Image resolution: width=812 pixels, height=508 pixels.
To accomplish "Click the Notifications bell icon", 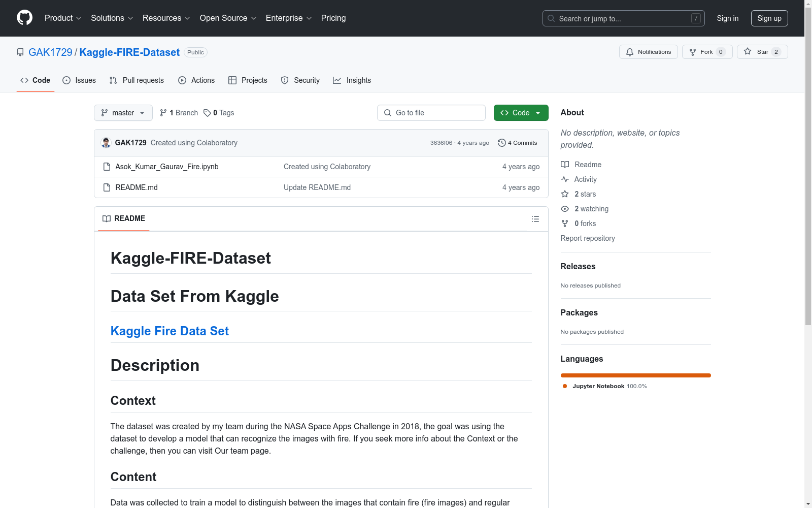I will [630, 52].
